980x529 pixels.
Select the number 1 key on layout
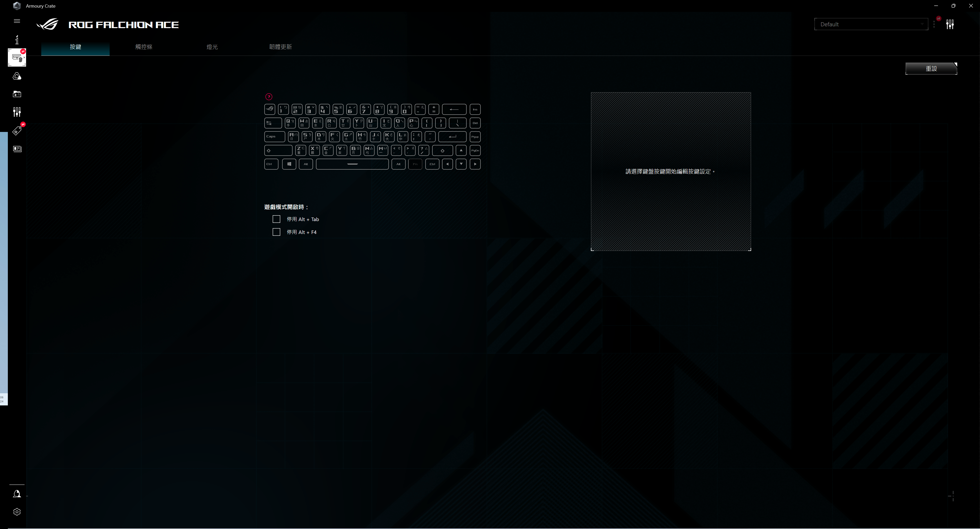pyautogui.click(x=284, y=109)
